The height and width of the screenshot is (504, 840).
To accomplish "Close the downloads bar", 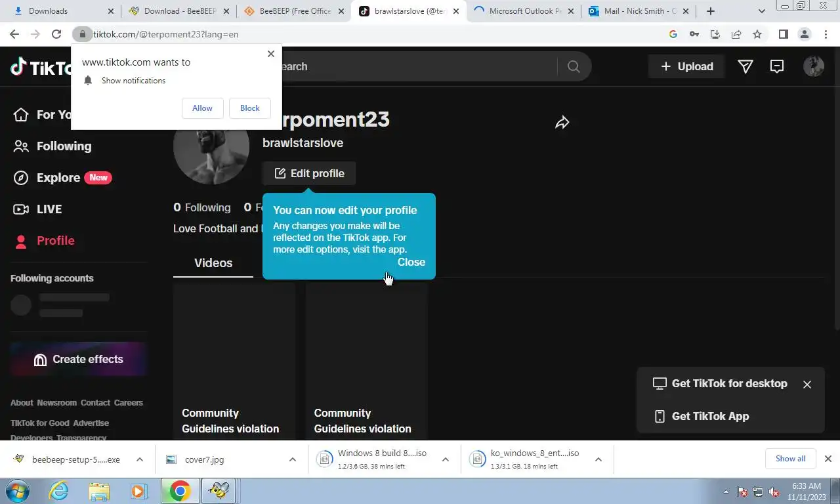I will 828,459.
